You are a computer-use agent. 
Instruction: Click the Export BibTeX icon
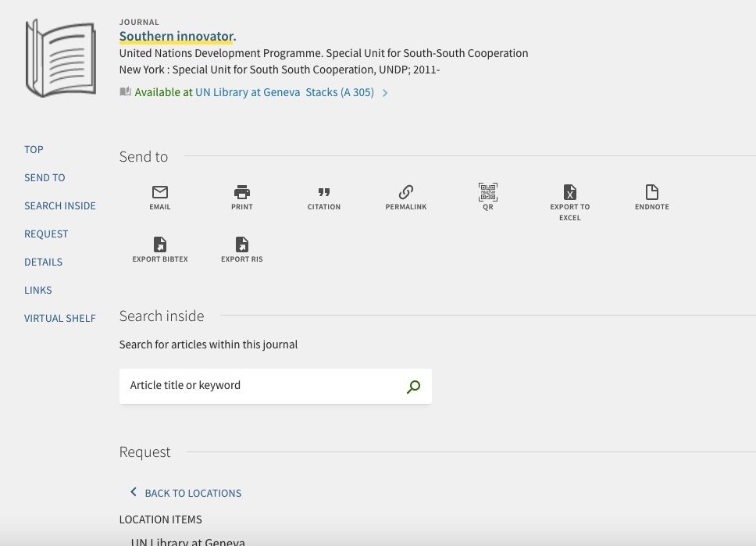pos(160,244)
